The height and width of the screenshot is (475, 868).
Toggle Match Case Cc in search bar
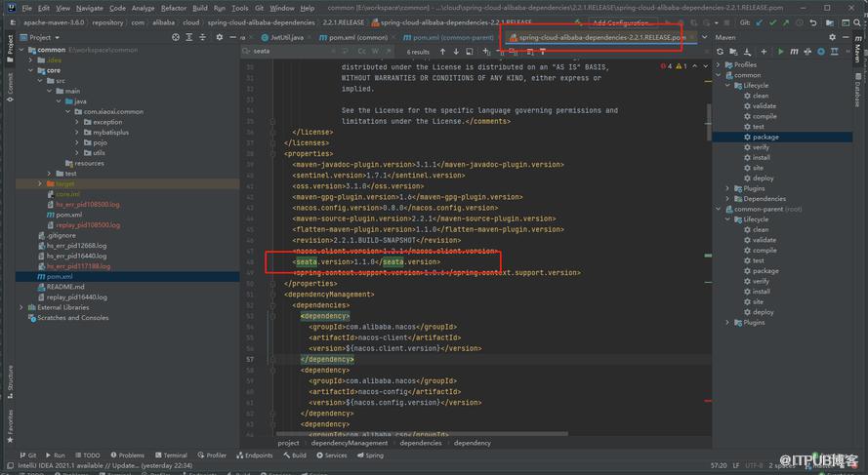click(361, 52)
